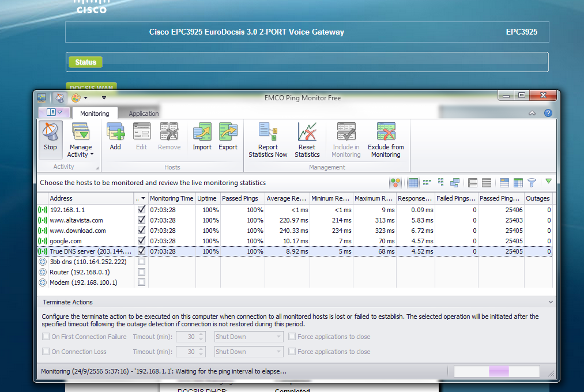Select the vertical tiles view icon

440,182
